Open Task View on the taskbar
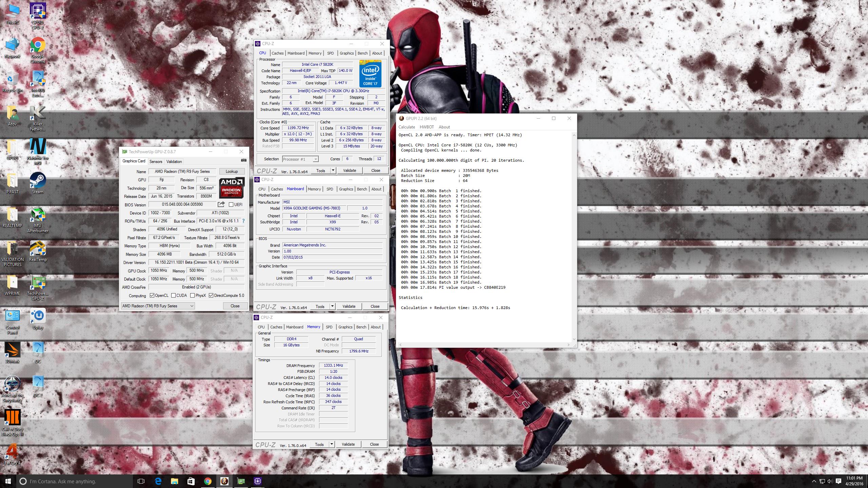 point(141,481)
